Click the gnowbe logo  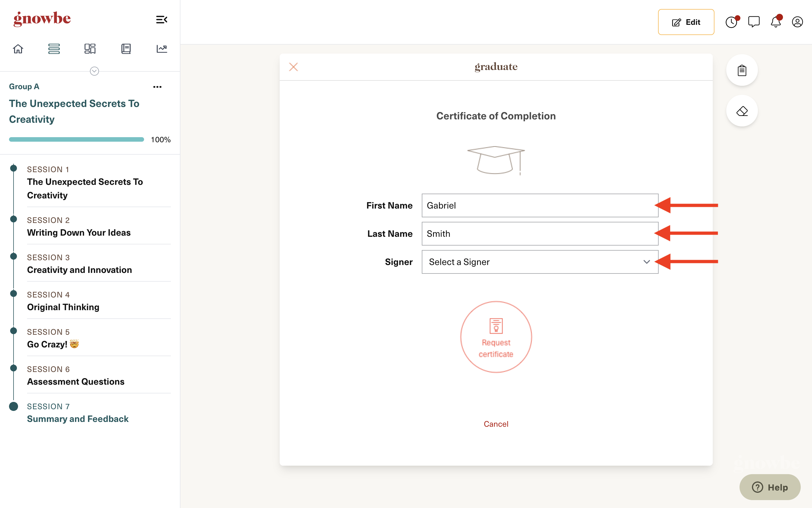pyautogui.click(x=42, y=19)
